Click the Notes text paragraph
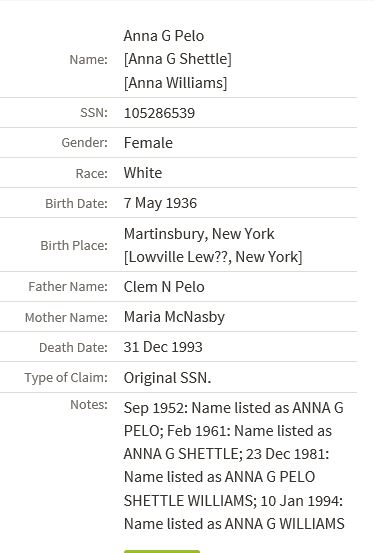 (234, 466)
